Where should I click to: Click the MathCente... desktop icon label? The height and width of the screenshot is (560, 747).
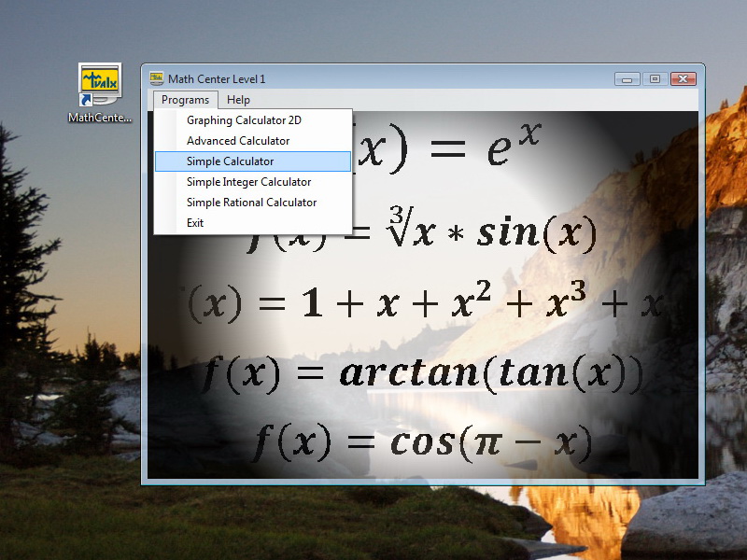click(x=100, y=118)
